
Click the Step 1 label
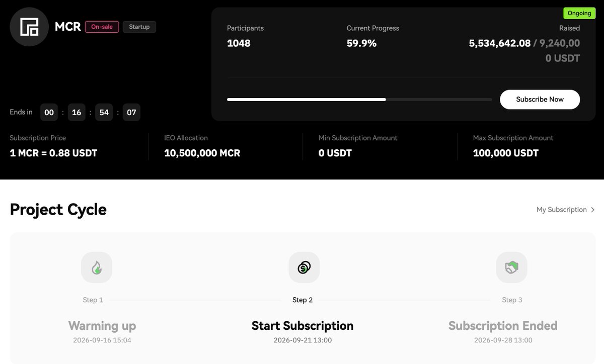93,300
